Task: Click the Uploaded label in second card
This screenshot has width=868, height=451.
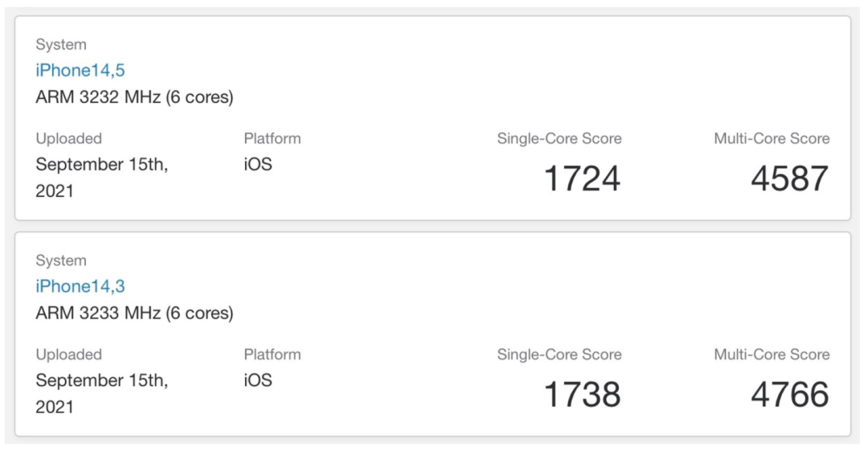Action: tap(68, 355)
